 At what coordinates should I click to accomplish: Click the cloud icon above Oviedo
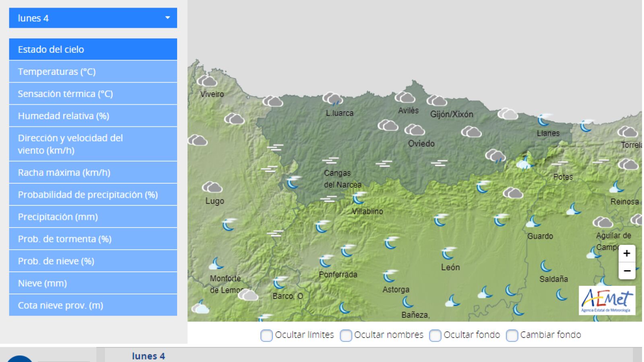pyautogui.click(x=415, y=130)
